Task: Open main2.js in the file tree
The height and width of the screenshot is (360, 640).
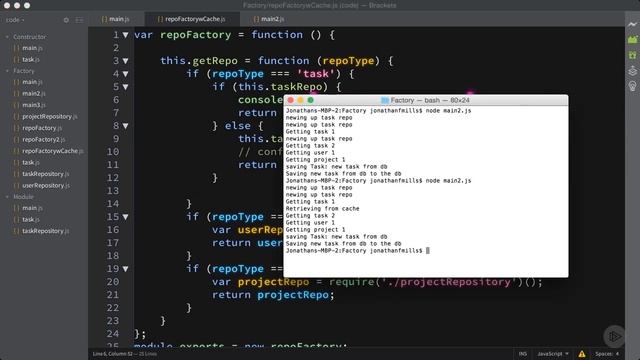Action: (34, 93)
